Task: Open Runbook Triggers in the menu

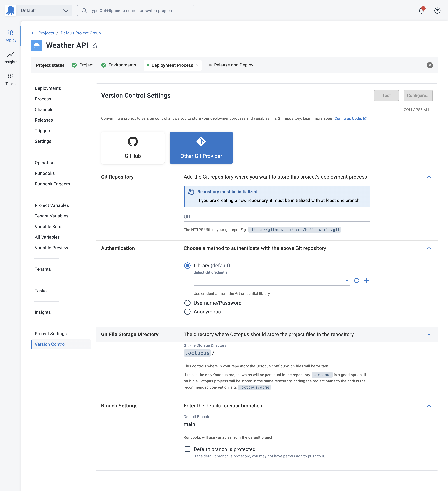Action: 52,184
